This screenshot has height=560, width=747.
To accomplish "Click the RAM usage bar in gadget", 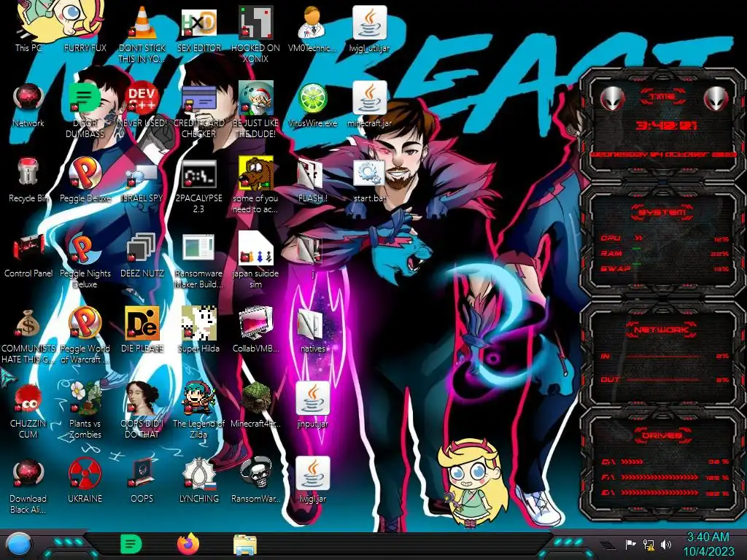I will click(665, 253).
